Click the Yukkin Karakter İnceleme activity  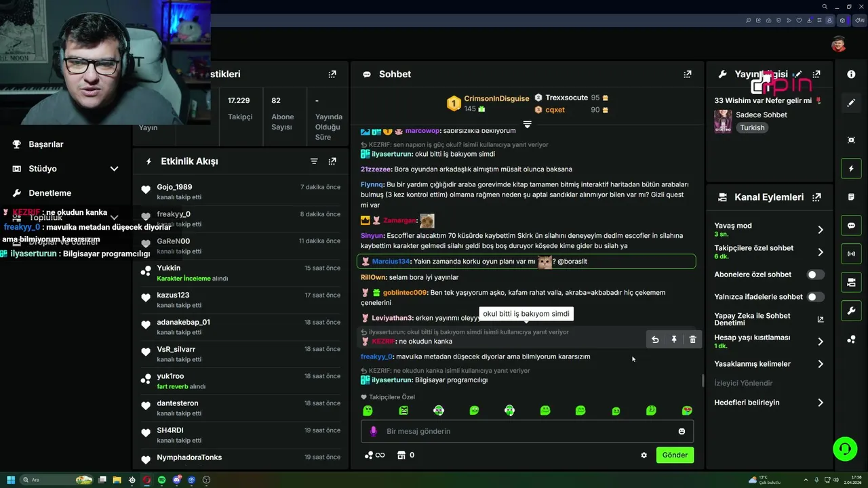tap(241, 273)
